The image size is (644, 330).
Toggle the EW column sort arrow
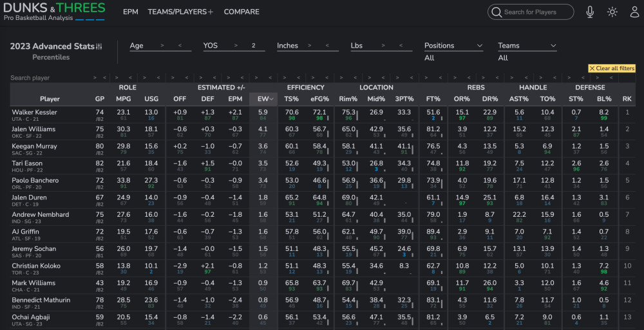click(x=272, y=99)
